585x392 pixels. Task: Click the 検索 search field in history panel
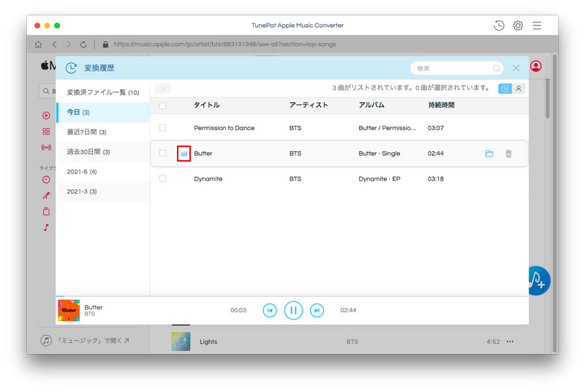pyautogui.click(x=456, y=68)
